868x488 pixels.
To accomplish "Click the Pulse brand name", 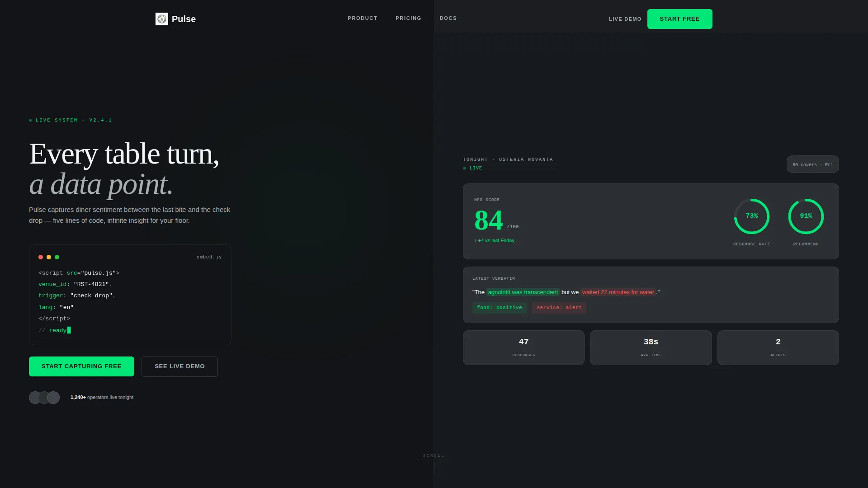I will pyautogui.click(x=184, y=19).
